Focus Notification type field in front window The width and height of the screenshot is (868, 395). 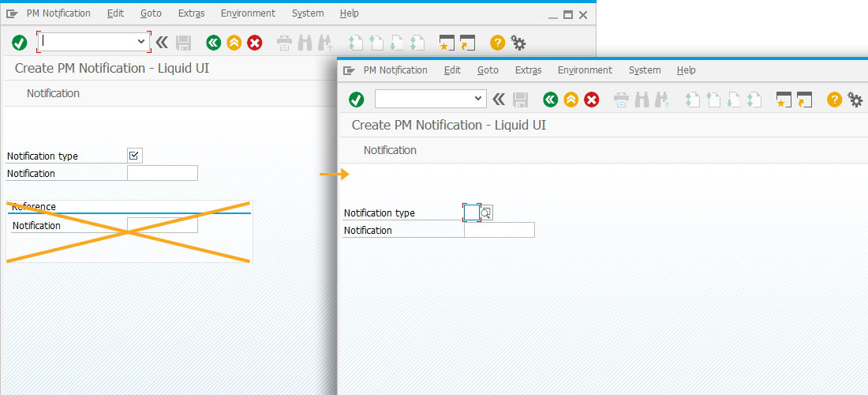(472, 213)
